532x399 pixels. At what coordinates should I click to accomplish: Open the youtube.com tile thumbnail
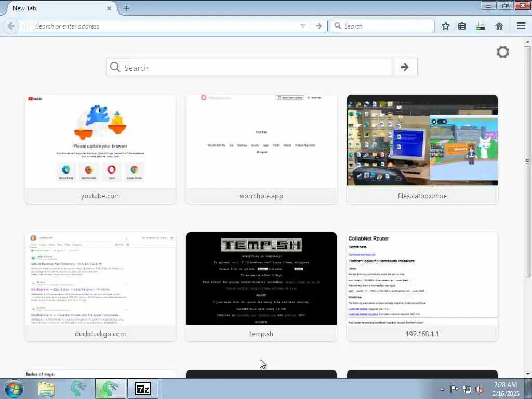tap(100, 141)
